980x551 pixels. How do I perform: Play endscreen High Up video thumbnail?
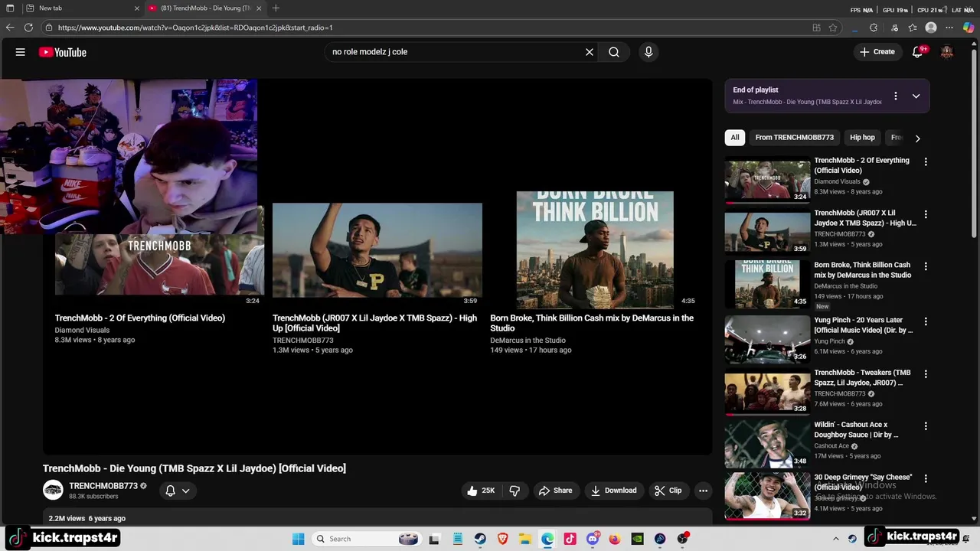(x=377, y=249)
